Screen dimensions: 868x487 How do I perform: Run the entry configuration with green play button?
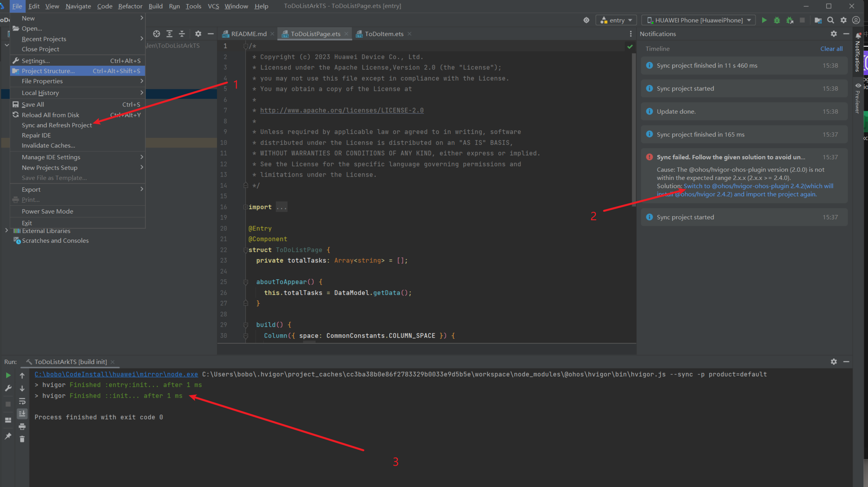764,20
